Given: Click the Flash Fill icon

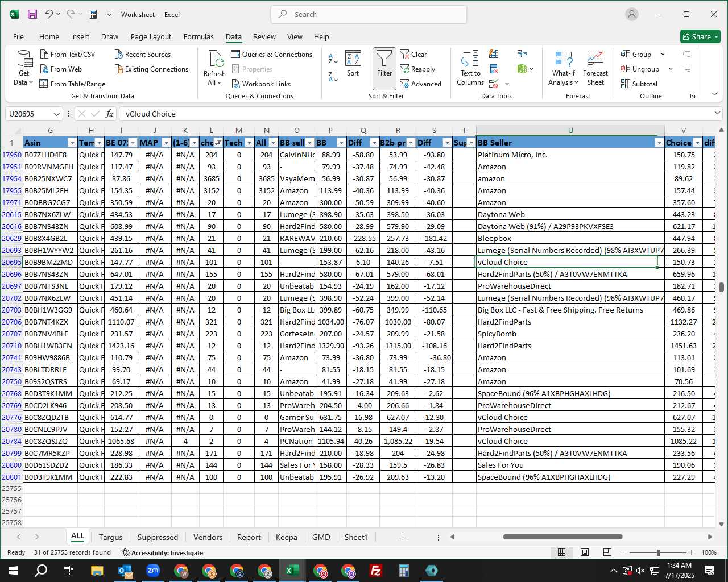Looking at the screenshot, I should click(494, 54).
